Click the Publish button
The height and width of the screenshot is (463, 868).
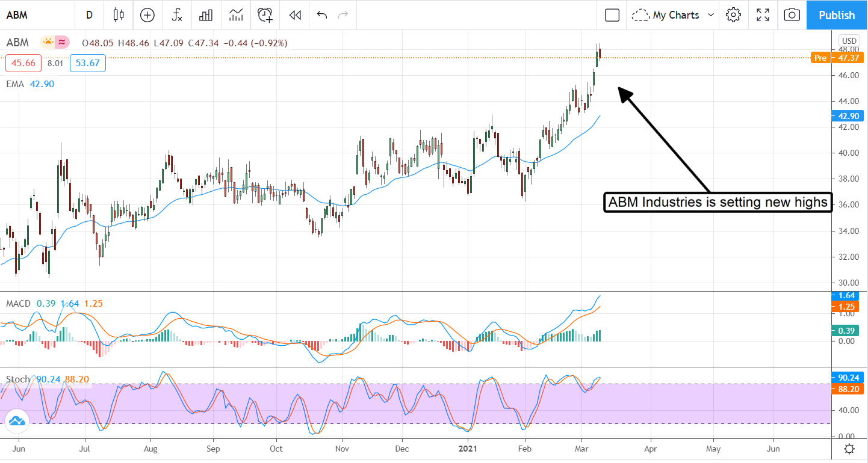click(837, 15)
